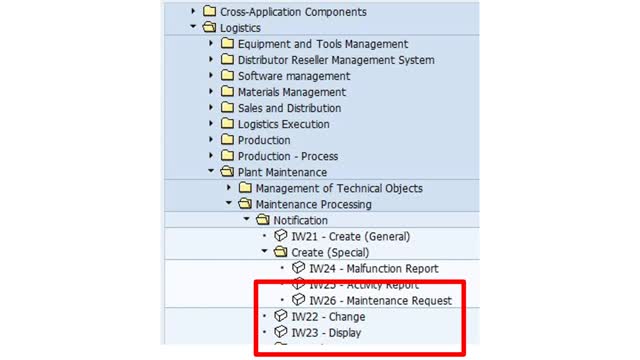Expand Management of Technical Objects arrow
Viewport: 640px width, 360px height.
click(x=229, y=187)
